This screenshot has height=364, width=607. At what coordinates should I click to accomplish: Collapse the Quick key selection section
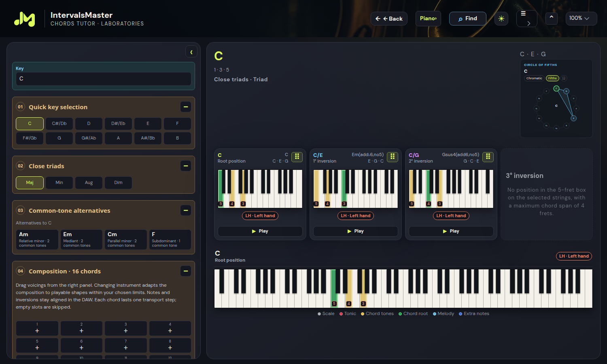tap(186, 107)
